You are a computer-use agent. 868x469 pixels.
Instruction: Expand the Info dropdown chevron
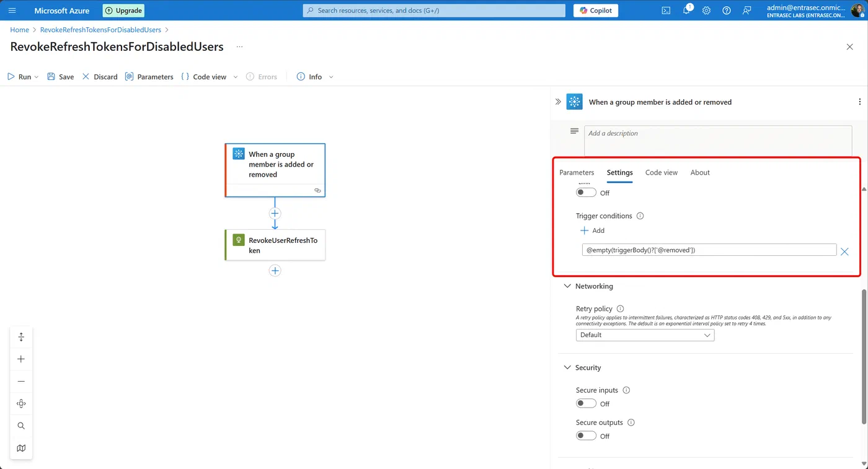pyautogui.click(x=331, y=77)
